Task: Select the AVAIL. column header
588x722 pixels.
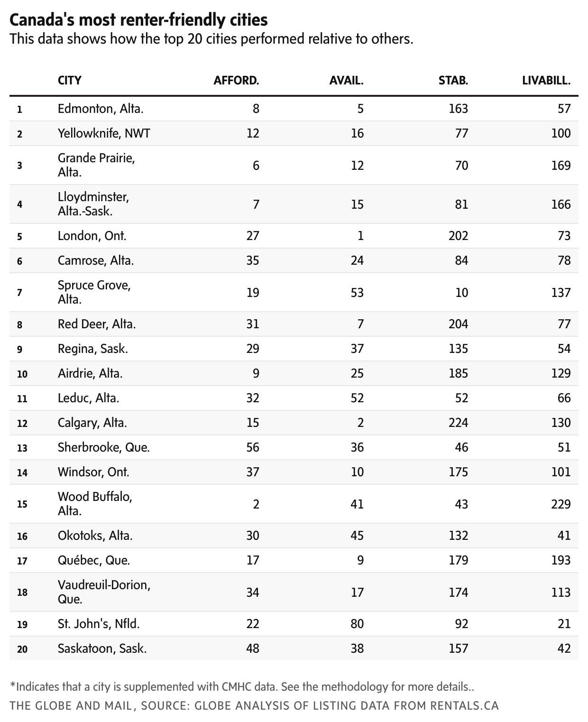Action: [346, 80]
